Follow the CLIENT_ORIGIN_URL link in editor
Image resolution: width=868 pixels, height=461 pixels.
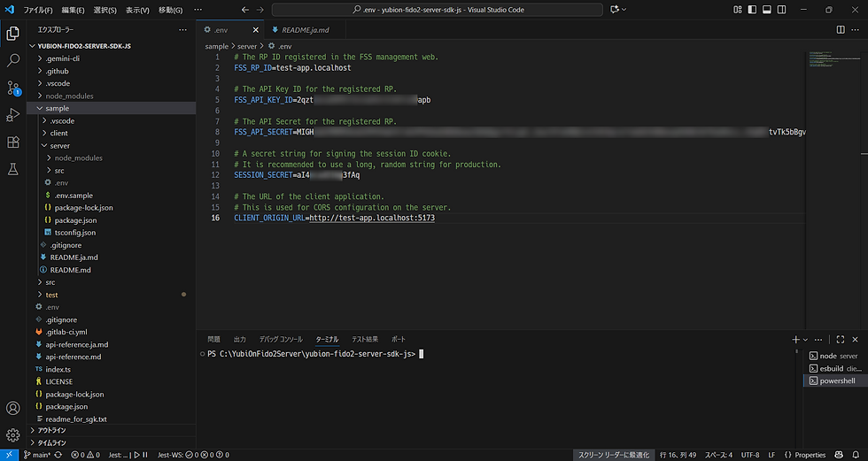click(372, 219)
